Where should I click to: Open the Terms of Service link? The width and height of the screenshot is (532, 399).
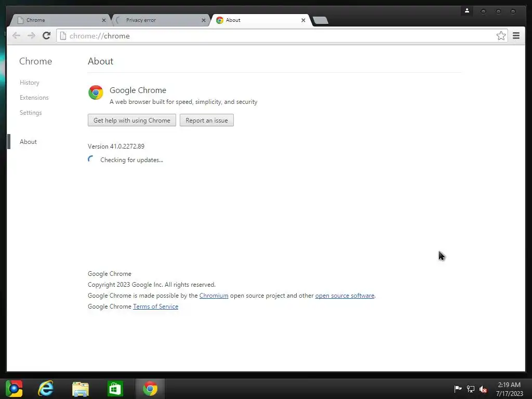(x=155, y=307)
